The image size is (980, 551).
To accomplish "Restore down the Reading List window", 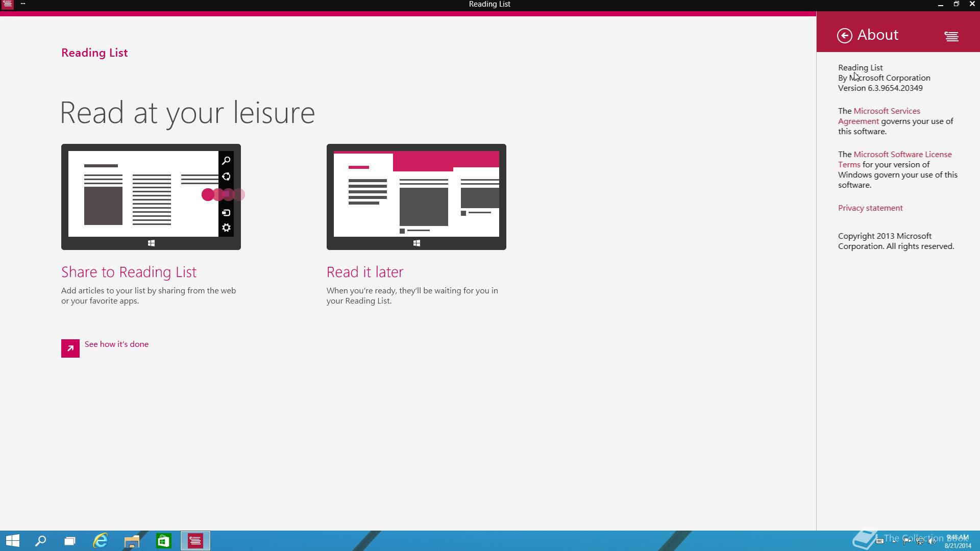I will [x=956, y=4].
